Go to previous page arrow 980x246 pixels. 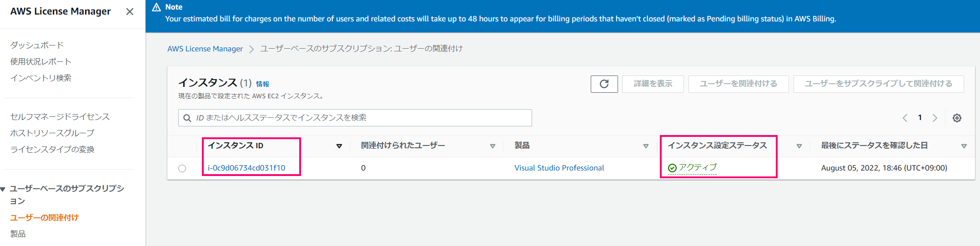pos(905,118)
